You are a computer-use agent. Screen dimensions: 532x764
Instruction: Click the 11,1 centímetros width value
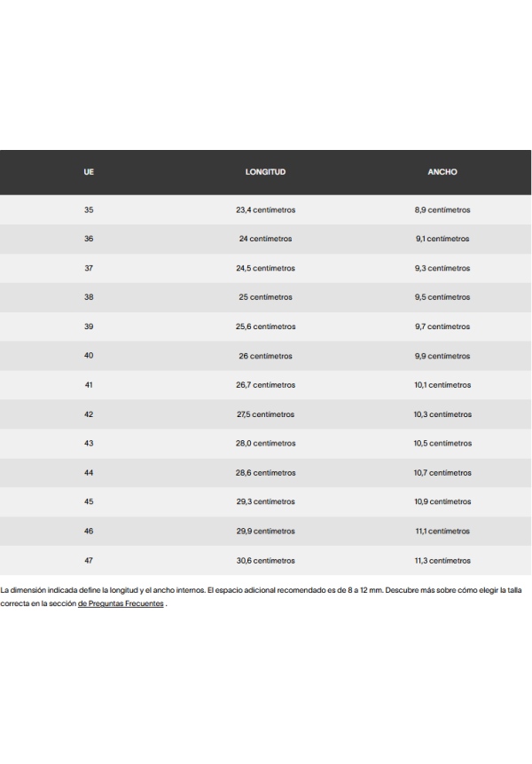point(442,532)
